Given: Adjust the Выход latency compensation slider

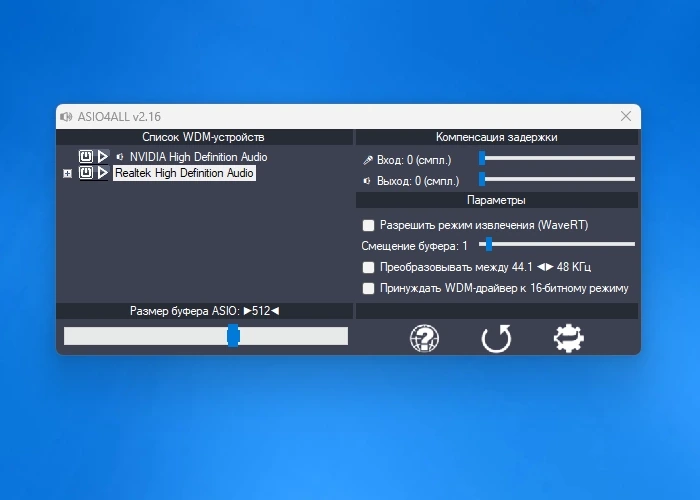Looking at the screenshot, I should pos(557,179).
